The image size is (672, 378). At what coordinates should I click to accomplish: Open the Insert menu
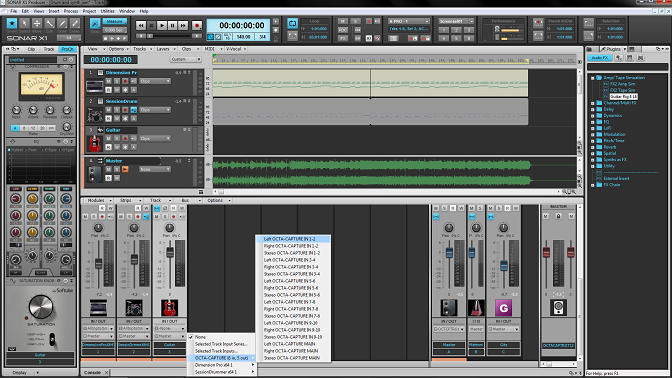pyautogui.click(x=54, y=11)
